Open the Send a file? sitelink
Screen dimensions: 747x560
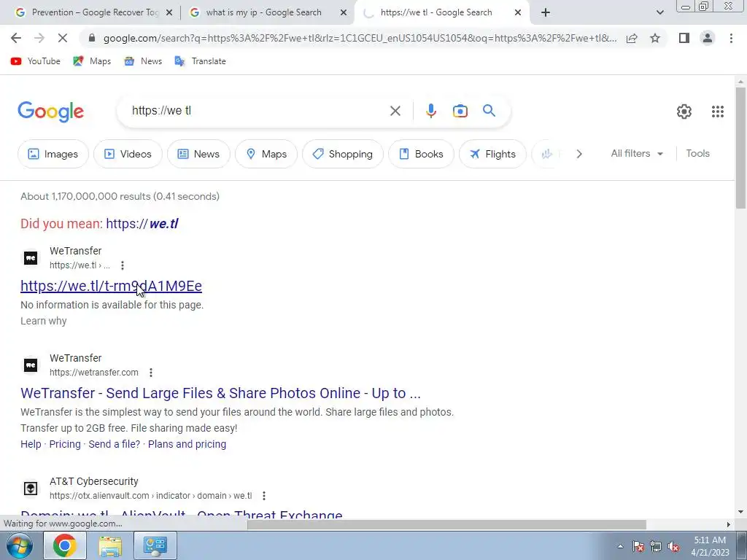pyautogui.click(x=115, y=444)
